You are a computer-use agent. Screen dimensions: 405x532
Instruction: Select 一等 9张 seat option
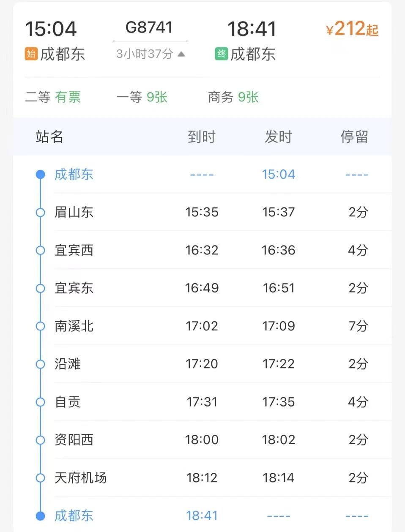[x=142, y=97]
